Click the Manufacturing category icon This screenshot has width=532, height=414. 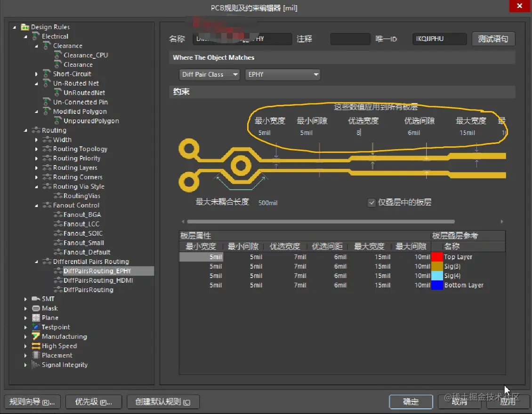(36, 336)
